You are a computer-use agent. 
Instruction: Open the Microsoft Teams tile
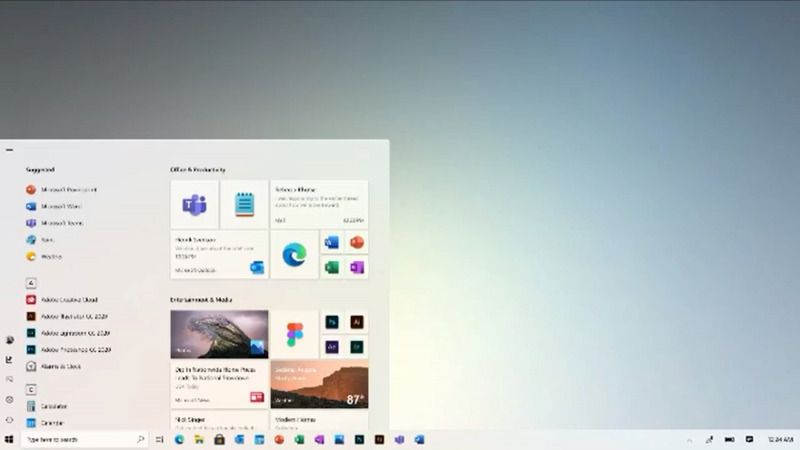(x=194, y=205)
